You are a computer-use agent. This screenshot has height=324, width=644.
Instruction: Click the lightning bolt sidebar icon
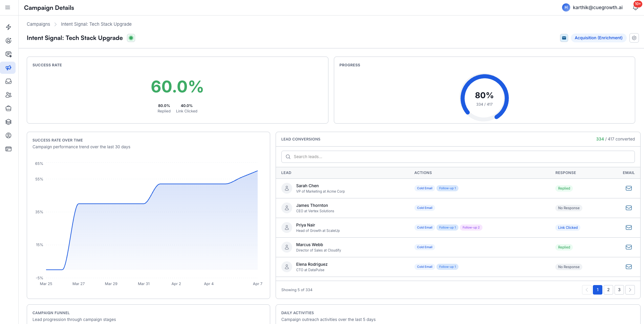[8, 27]
